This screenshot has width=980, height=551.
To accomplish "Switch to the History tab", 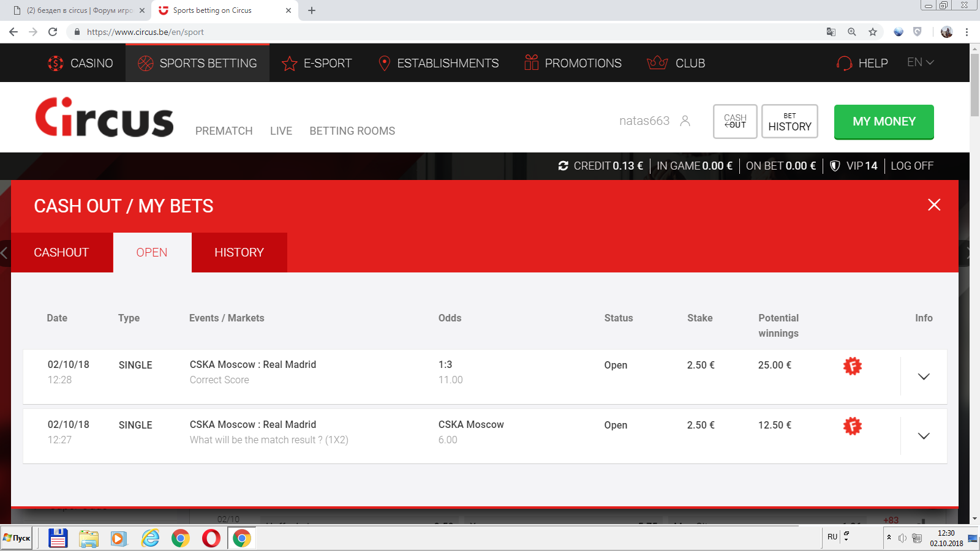I will 239,252.
